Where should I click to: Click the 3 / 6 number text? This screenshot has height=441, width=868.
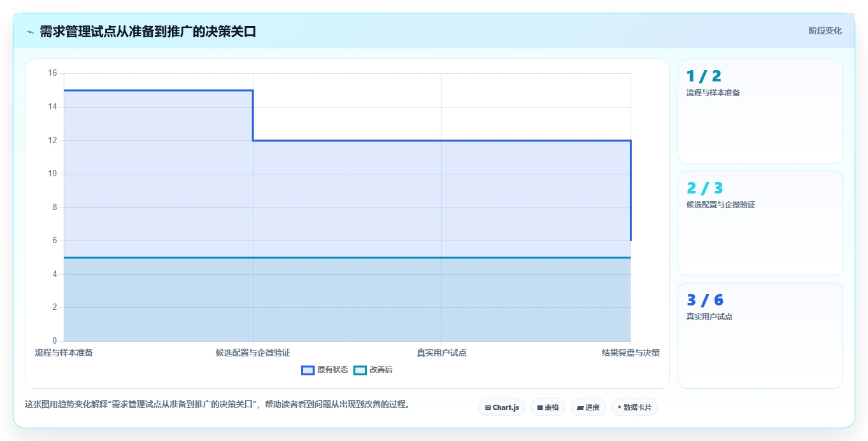[705, 300]
